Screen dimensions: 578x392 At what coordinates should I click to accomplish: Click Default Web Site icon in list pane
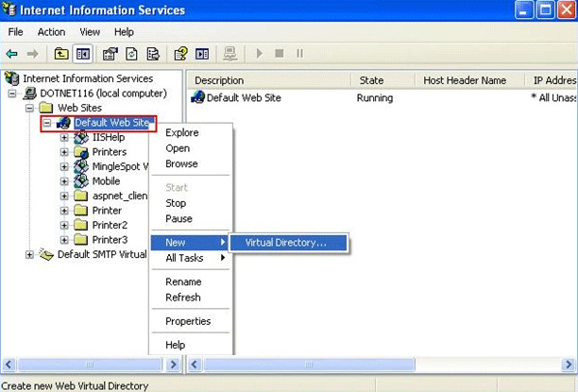197,97
